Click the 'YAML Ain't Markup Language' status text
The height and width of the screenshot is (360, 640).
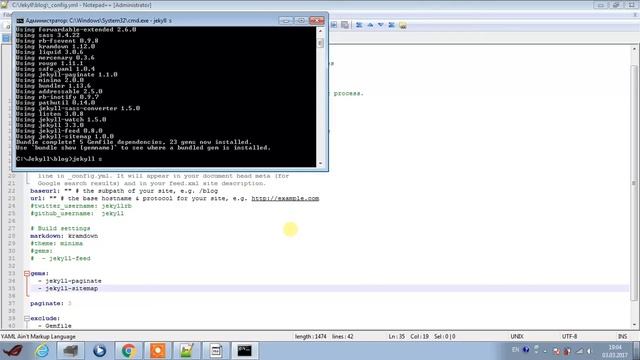click(x=38, y=337)
